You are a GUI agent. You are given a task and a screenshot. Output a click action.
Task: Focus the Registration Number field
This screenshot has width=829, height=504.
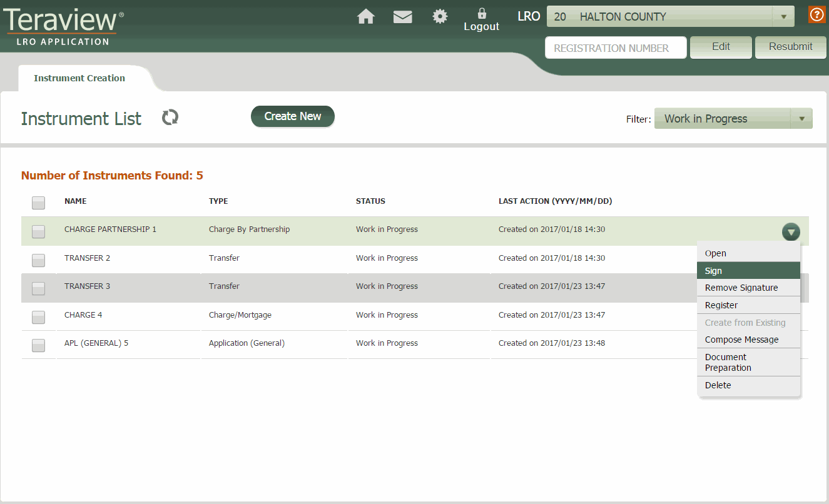coord(616,48)
